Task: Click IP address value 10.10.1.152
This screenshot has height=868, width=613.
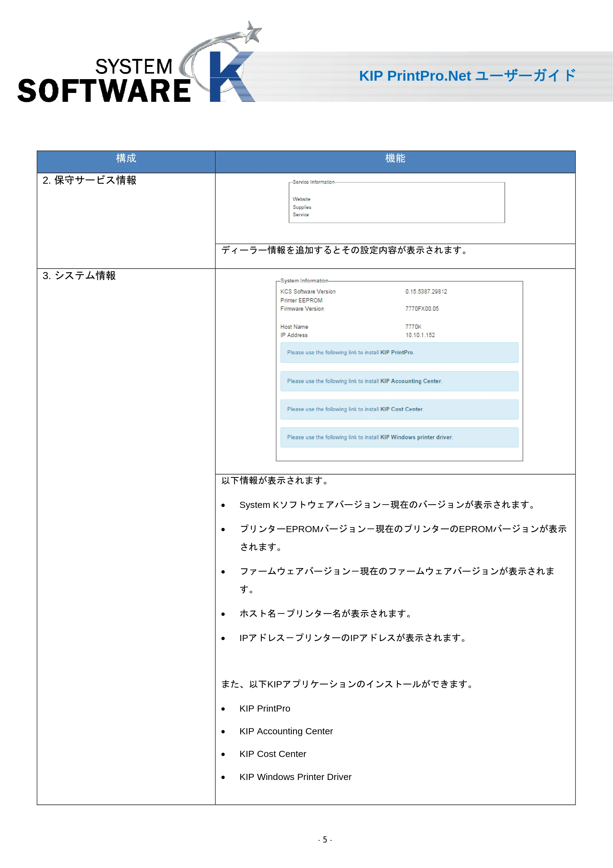Action: pyautogui.click(x=420, y=335)
